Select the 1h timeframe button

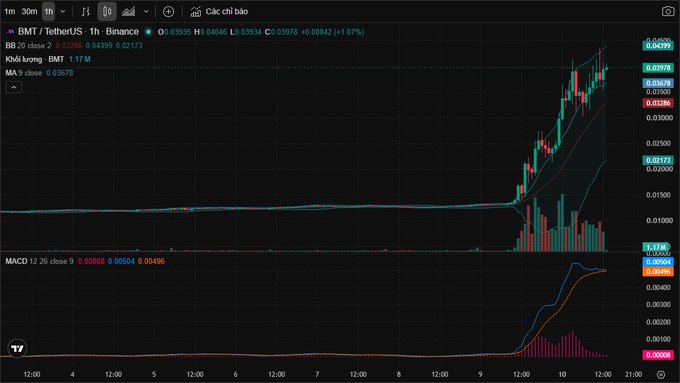point(49,12)
